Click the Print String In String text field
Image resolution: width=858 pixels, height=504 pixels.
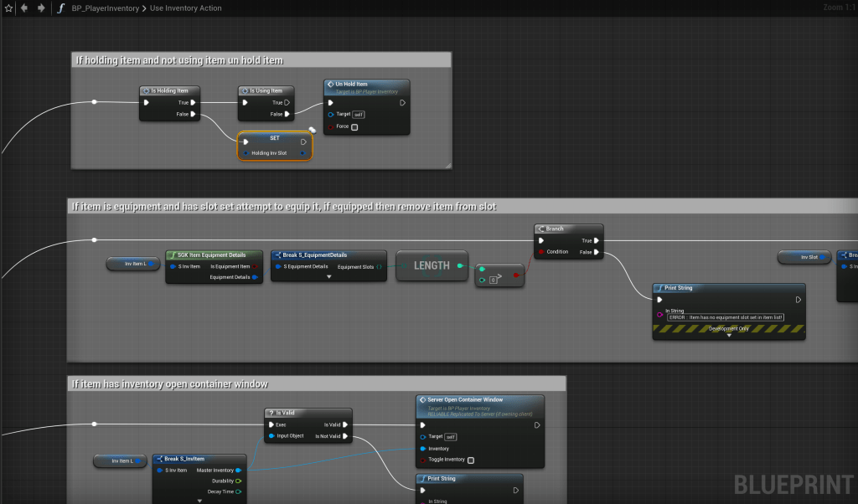[x=726, y=317]
